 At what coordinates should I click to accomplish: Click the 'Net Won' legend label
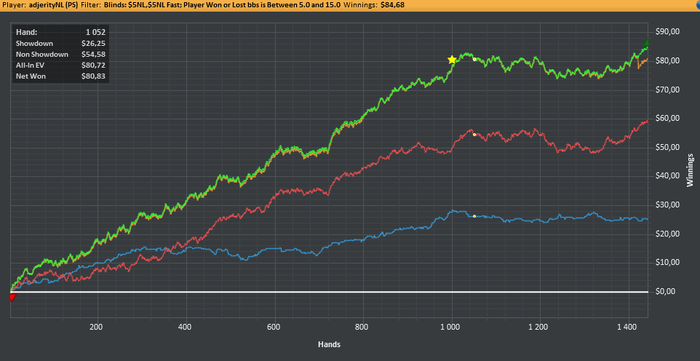(30, 76)
